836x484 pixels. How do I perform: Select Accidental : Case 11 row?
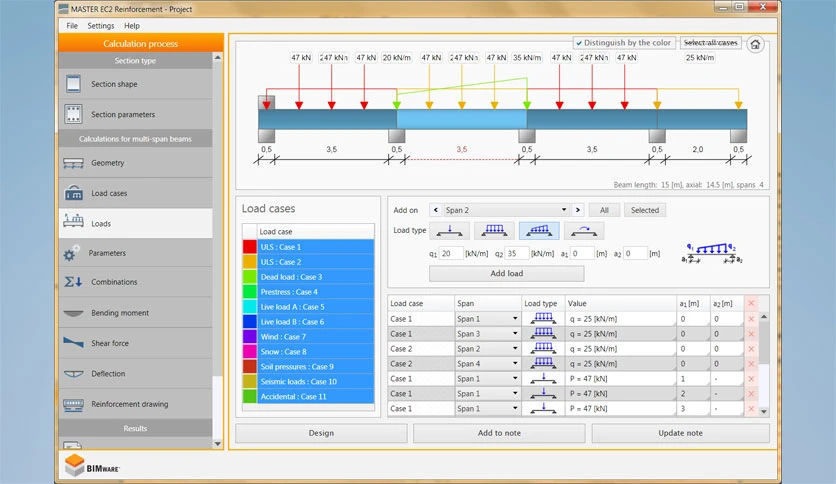[316, 396]
